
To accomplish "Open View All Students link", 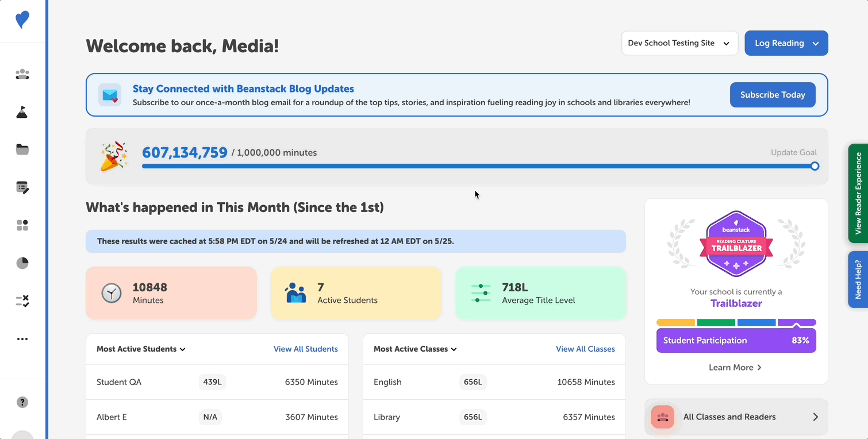I will 306,349.
